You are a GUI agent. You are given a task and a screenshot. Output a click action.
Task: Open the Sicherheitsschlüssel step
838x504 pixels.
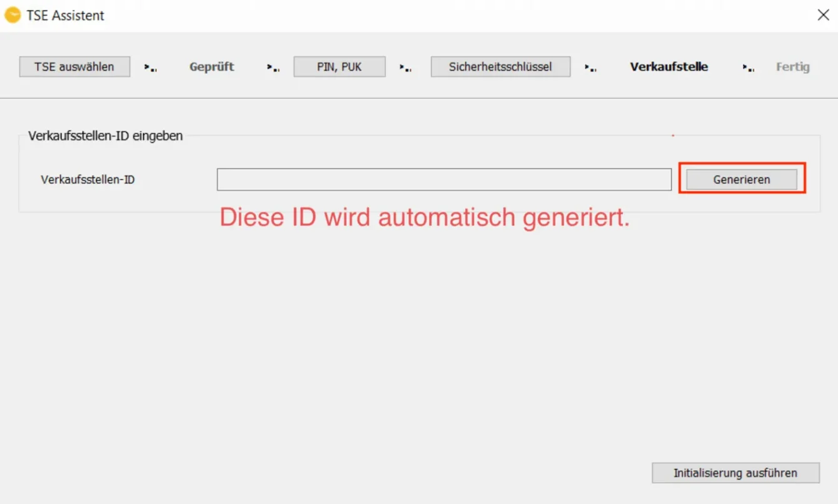click(x=500, y=67)
